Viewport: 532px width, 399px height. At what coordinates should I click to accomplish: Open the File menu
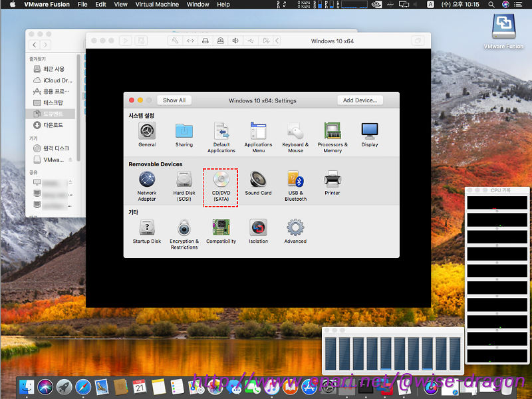coord(82,5)
